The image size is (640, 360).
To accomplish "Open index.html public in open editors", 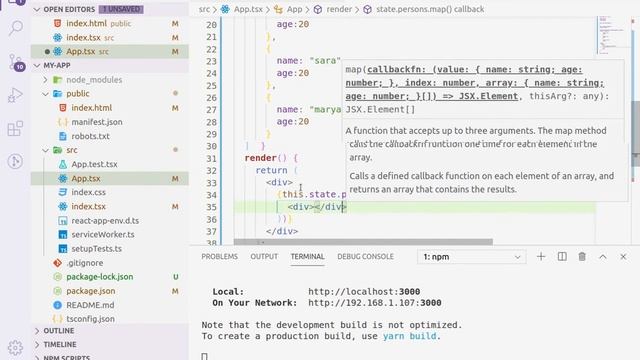I will [x=109, y=24].
